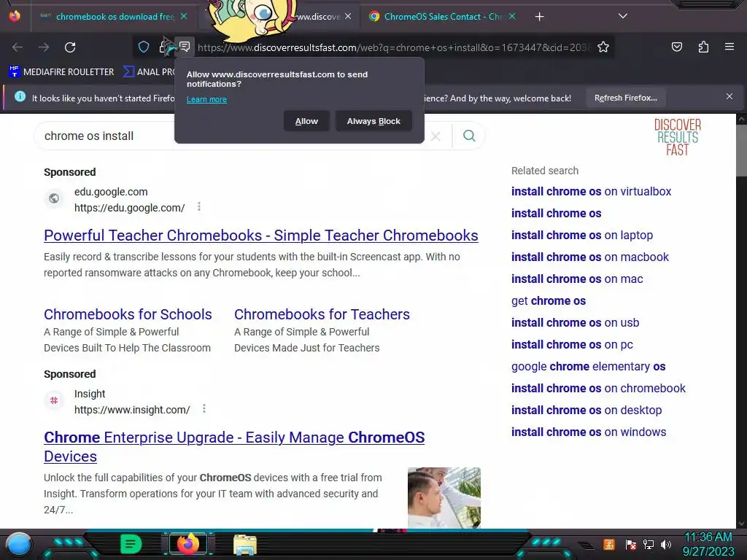Select install chrome os on virtualbox
This screenshot has height=560, width=747.
(x=591, y=192)
